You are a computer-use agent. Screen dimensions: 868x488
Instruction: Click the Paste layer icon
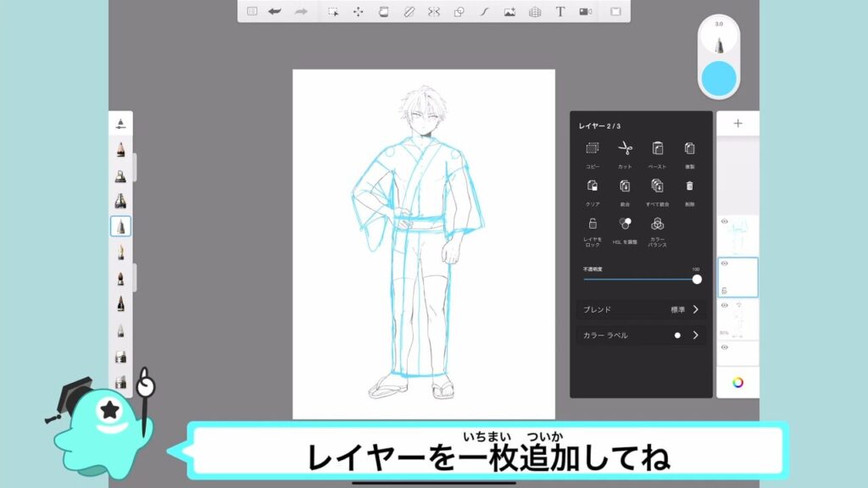click(x=657, y=148)
